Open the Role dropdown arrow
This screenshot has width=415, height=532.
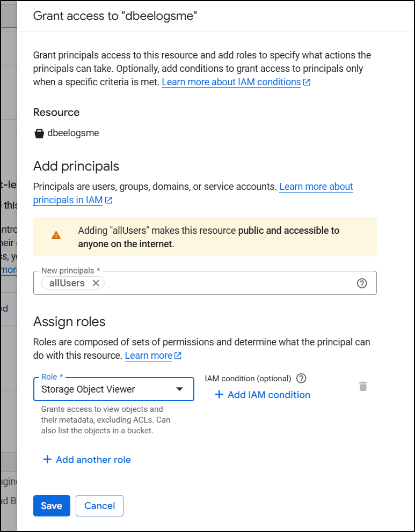[x=180, y=389]
